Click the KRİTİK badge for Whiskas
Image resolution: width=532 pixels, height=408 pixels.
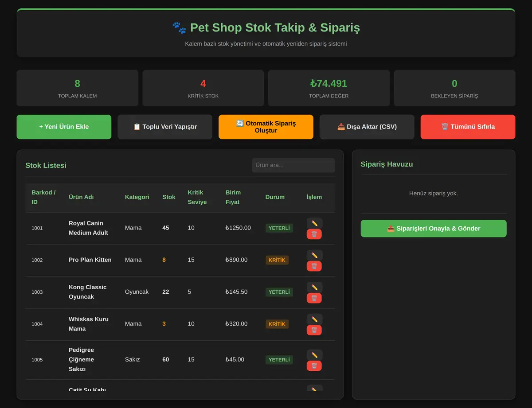[277, 324]
